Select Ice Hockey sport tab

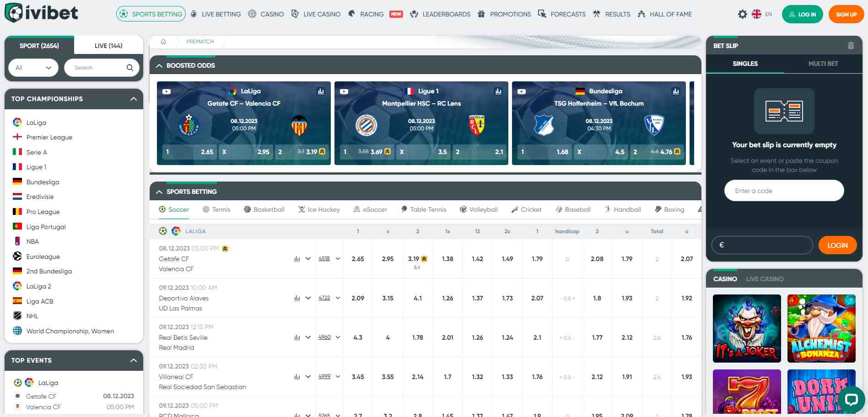pos(319,209)
